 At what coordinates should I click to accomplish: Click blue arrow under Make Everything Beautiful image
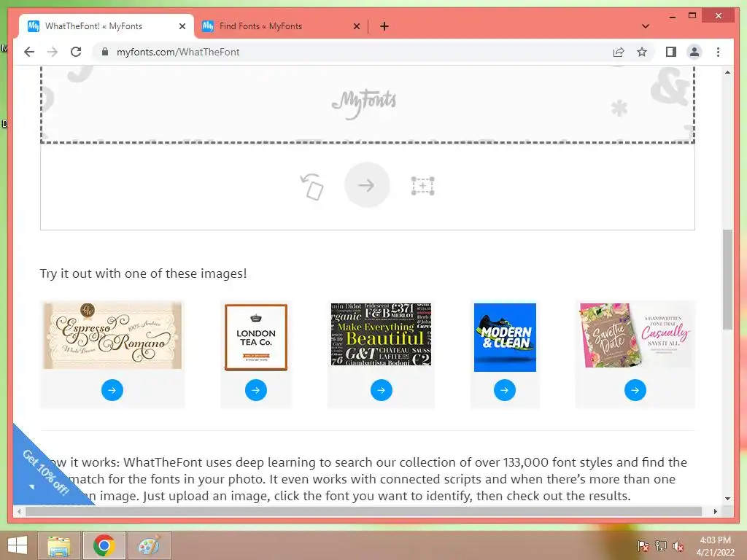tap(381, 390)
